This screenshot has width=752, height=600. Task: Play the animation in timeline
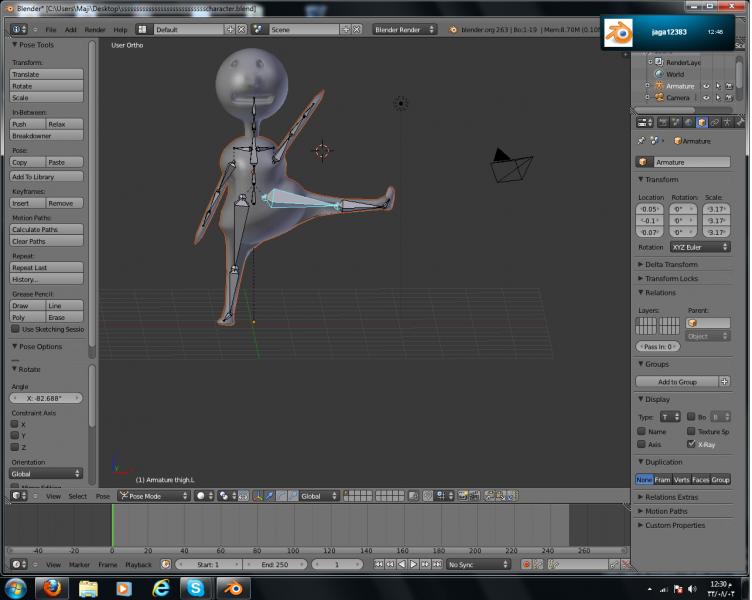415,565
